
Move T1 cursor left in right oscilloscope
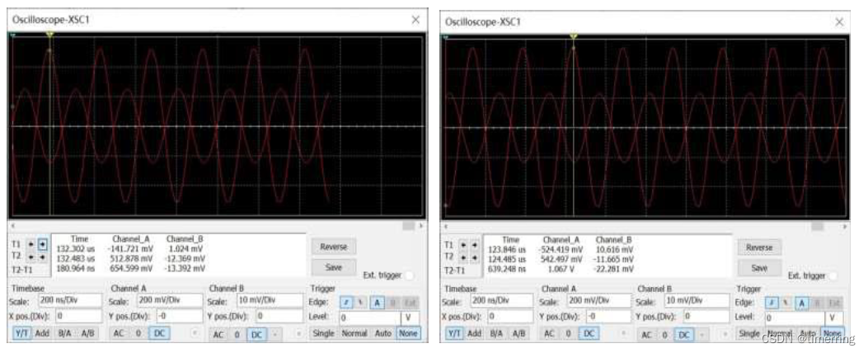[462, 244]
